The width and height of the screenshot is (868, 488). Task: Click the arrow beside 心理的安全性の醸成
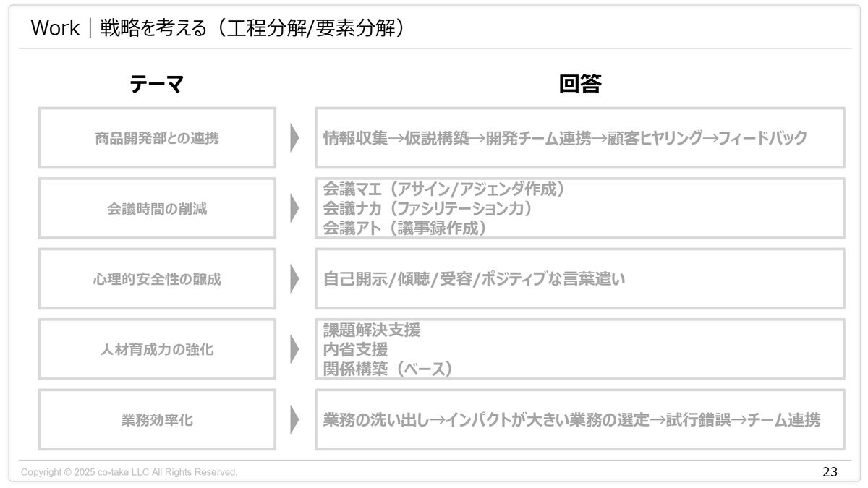(x=294, y=278)
